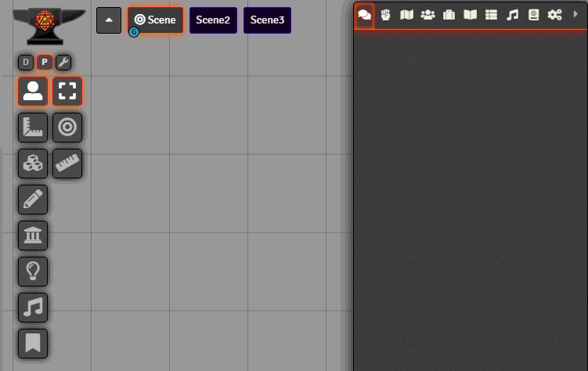The width and height of the screenshot is (588, 371).
Task: Open the Chat Log sidebar tab
Action: 365,15
